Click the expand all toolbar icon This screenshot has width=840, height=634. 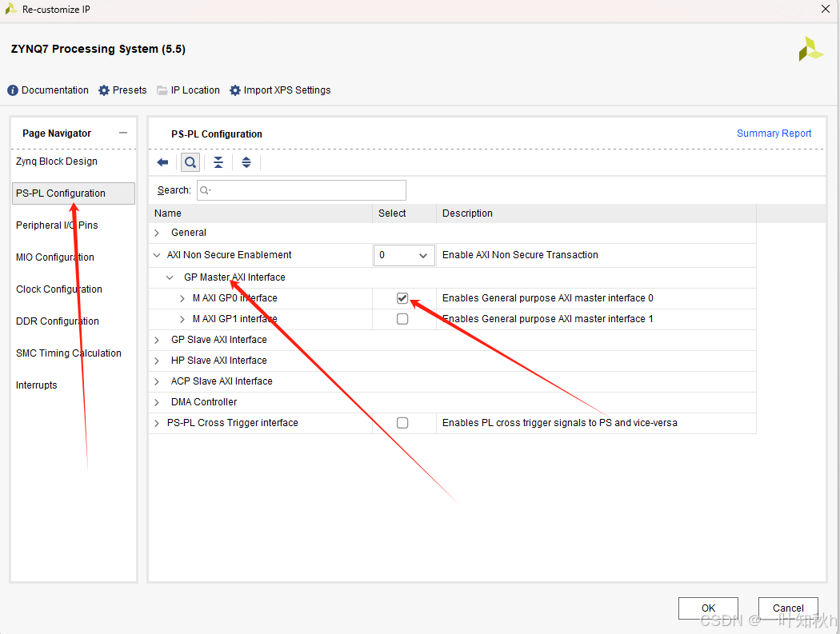pos(246,162)
